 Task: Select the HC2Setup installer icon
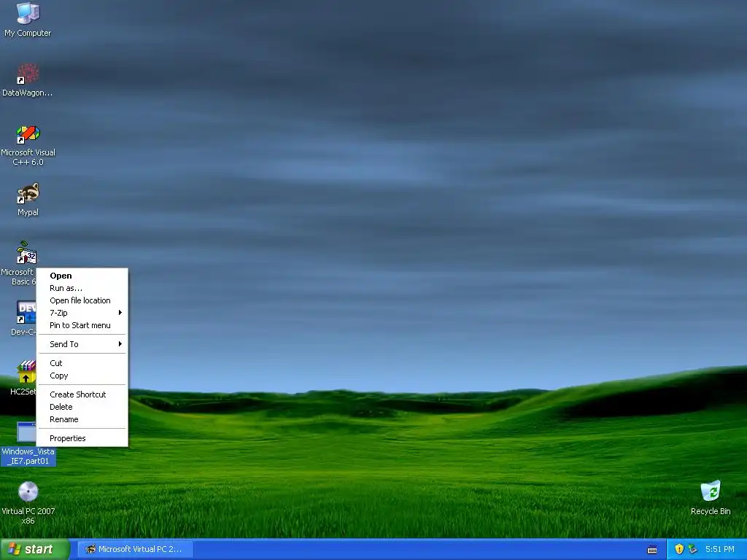pyautogui.click(x=26, y=372)
